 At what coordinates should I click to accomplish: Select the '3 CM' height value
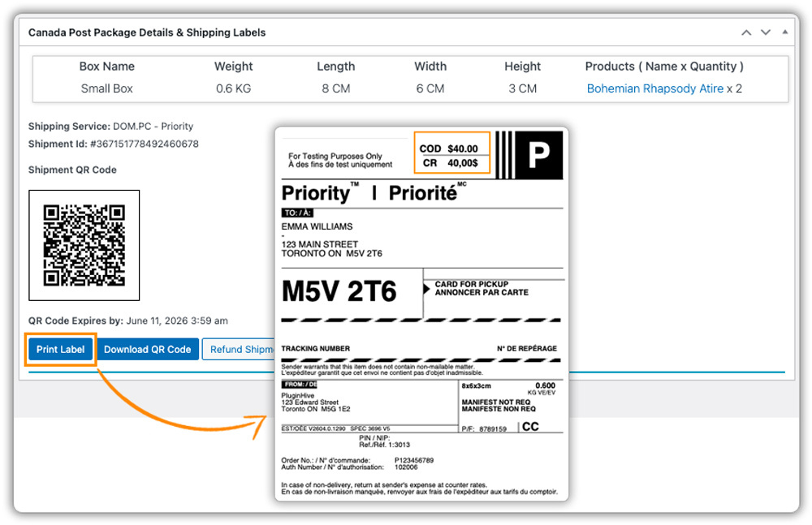522,88
